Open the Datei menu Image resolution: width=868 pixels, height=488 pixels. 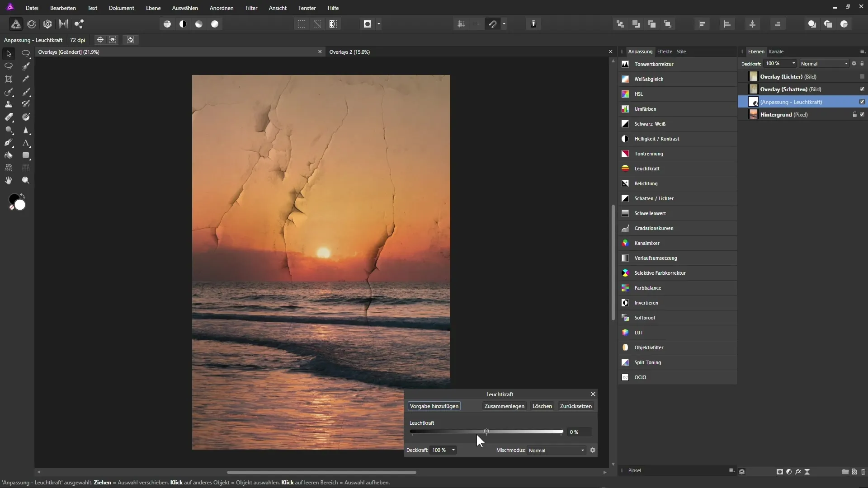[32, 8]
